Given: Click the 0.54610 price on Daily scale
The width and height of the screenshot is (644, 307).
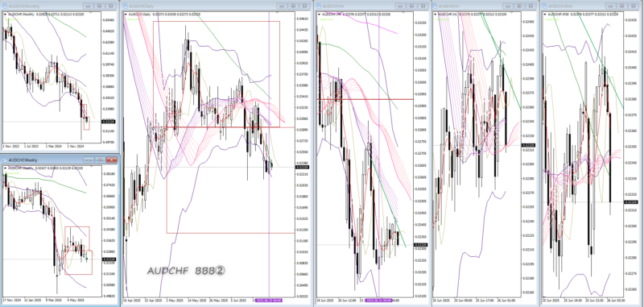Looking at the screenshot, I should coord(303,19).
